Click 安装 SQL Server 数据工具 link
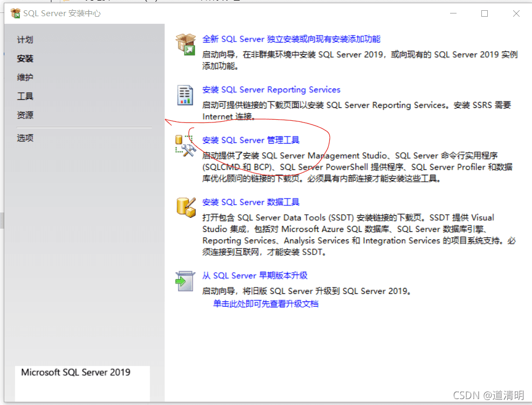532x405 pixels. click(251, 202)
